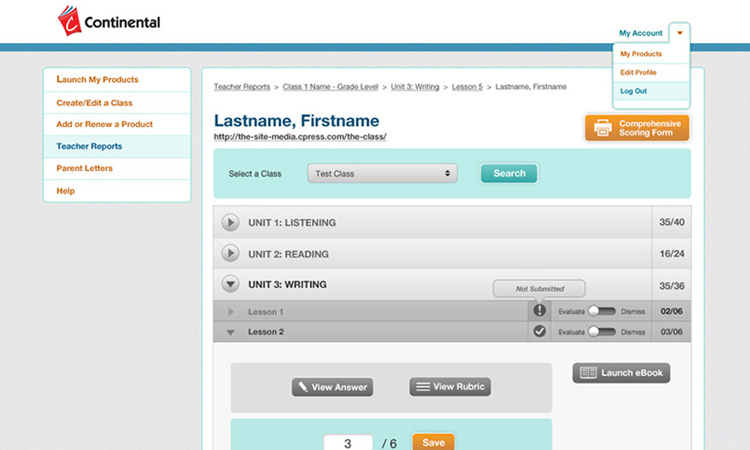Open Launch My Products in sidebar

[x=97, y=79]
